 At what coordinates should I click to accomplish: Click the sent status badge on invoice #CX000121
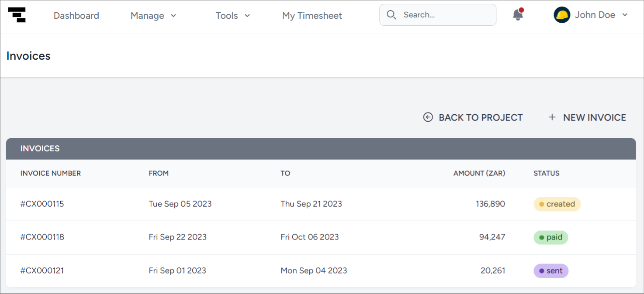(x=551, y=270)
